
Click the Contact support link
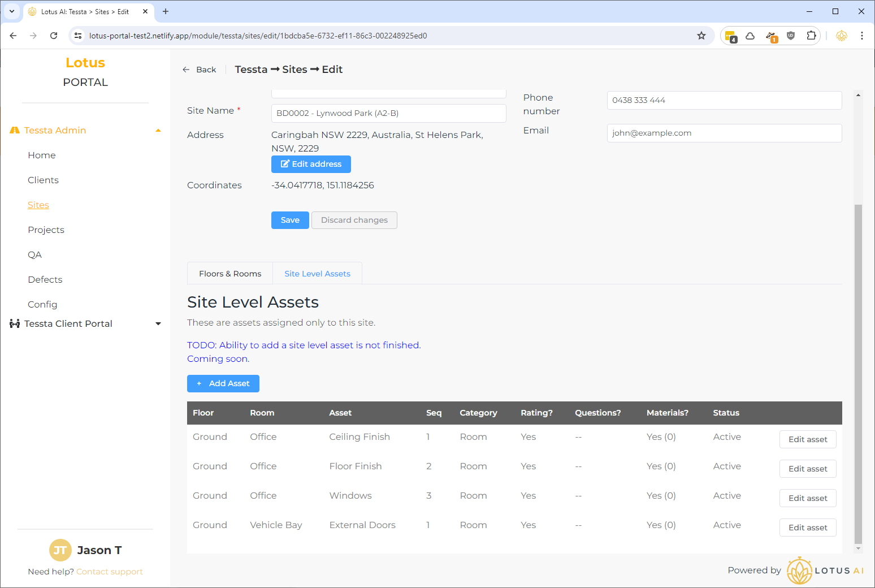tap(110, 572)
